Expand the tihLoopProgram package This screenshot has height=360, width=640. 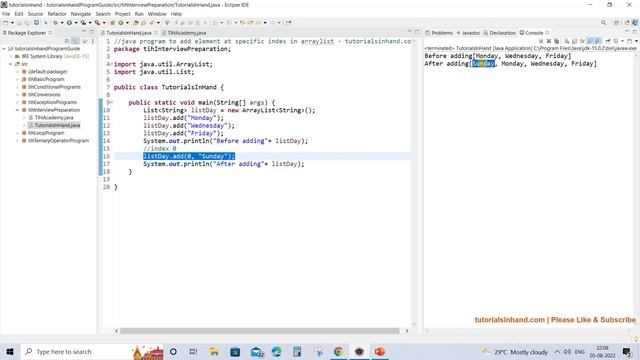coord(18,133)
